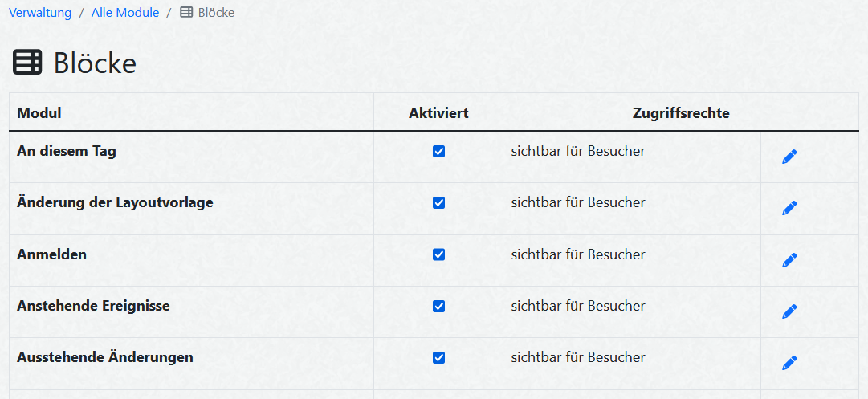This screenshot has height=399, width=868.
Task: Click pencil edit icon for An diesem Tag
Action: point(789,157)
